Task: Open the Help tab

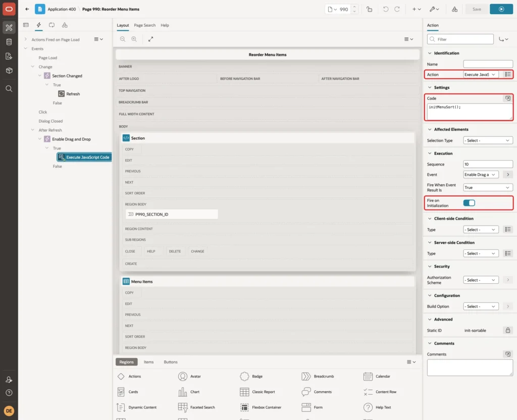Action: coord(165,25)
